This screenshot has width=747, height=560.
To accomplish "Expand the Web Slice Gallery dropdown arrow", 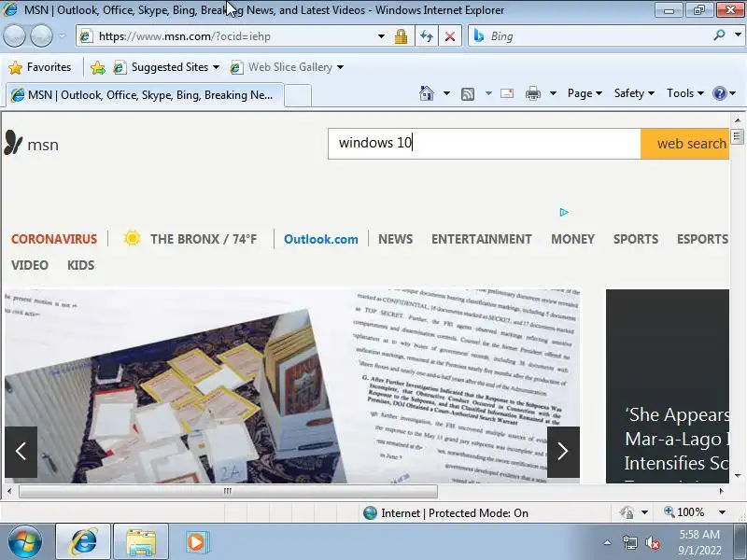I will (x=340, y=67).
